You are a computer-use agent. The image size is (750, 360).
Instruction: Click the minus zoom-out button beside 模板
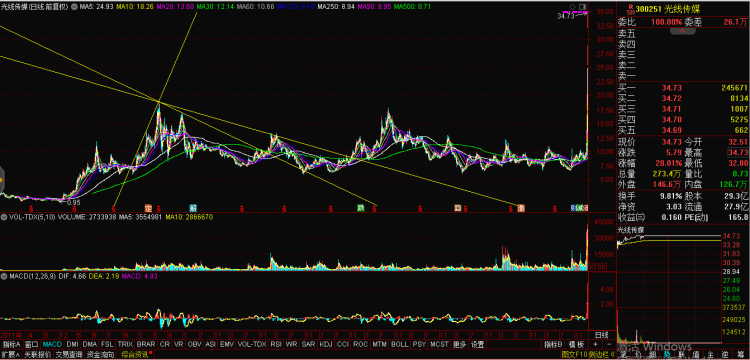tap(608, 344)
